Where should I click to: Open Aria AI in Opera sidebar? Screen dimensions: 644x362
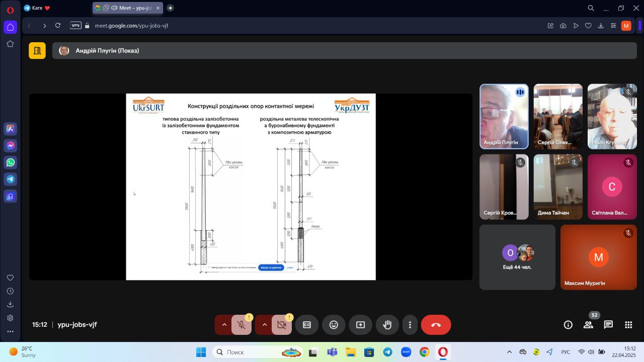pyautogui.click(x=10, y=129)
